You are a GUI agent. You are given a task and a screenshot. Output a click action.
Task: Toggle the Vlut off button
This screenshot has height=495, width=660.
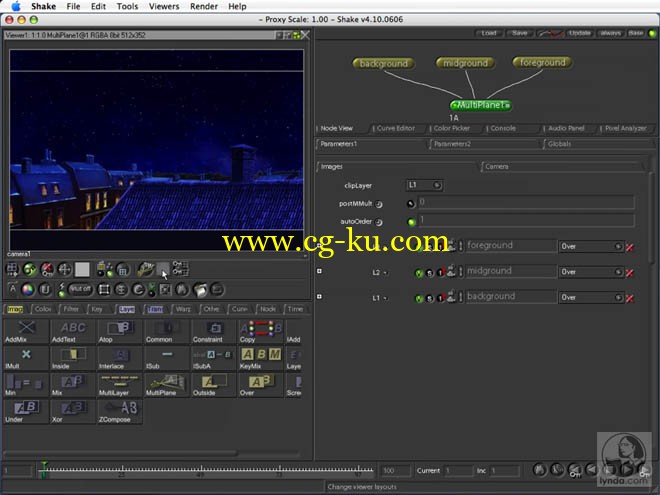point(80,289)
